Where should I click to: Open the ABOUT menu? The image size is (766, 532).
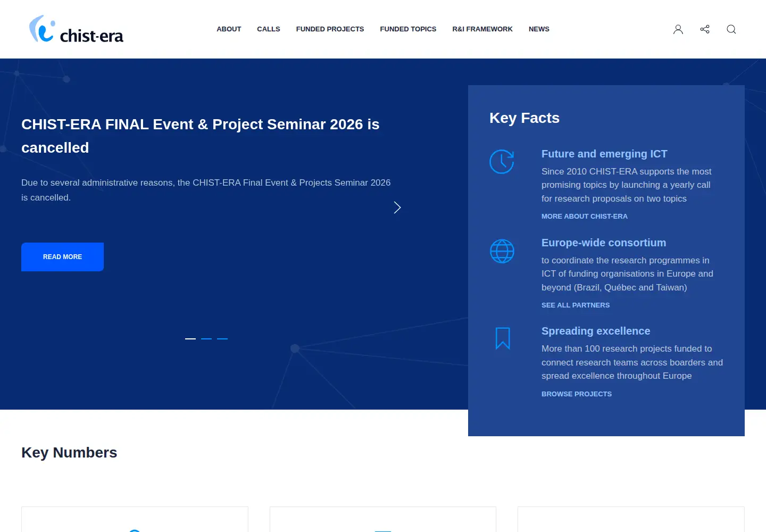coord(229,29)
